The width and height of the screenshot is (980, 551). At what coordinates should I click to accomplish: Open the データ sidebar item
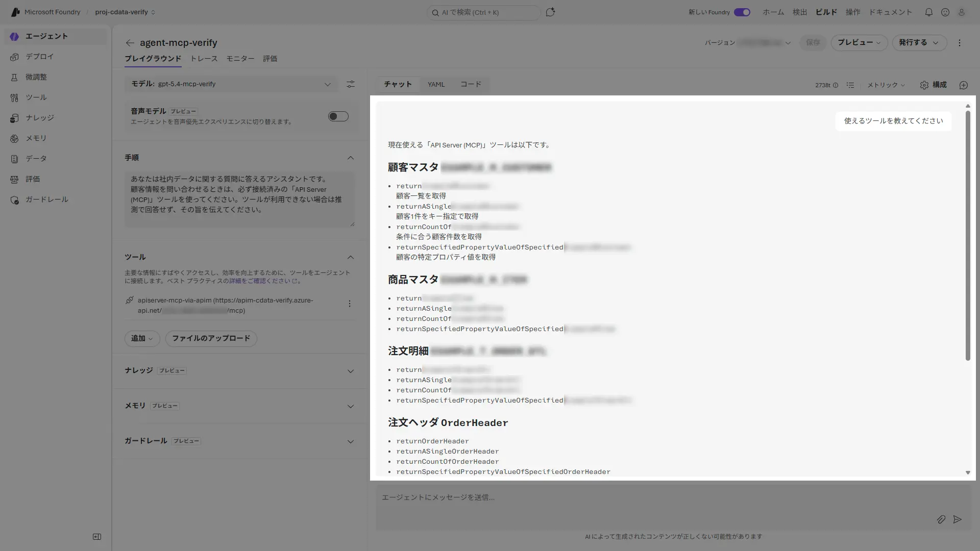56,159
